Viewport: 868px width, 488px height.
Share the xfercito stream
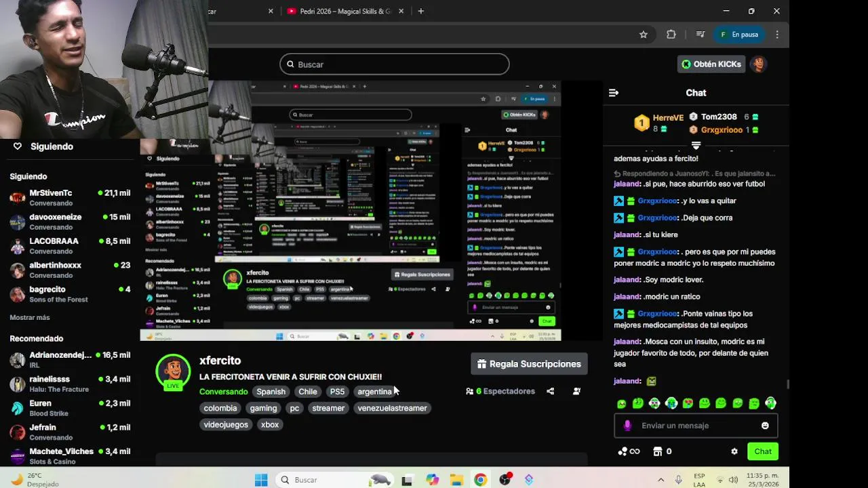[x=550, y=391]
